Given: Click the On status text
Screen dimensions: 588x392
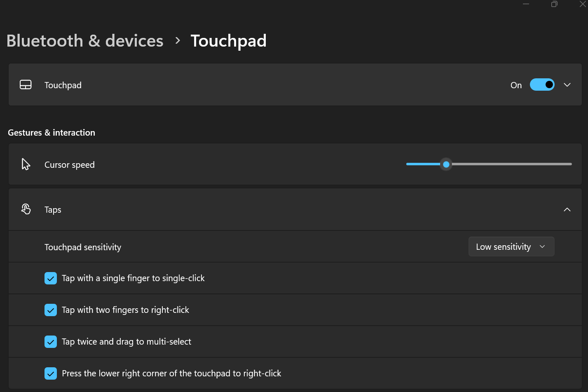Looking at the screenshot, I should click(516, 85).
